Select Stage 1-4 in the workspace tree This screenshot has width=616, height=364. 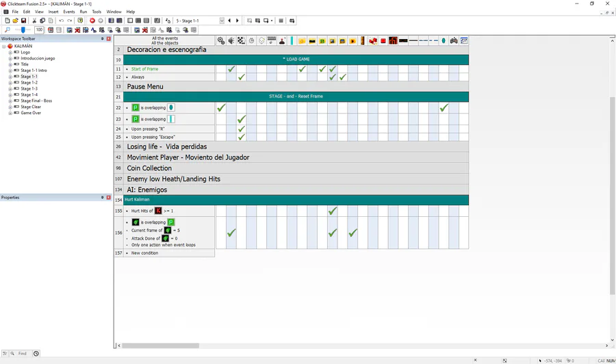(x=29, y=94)
